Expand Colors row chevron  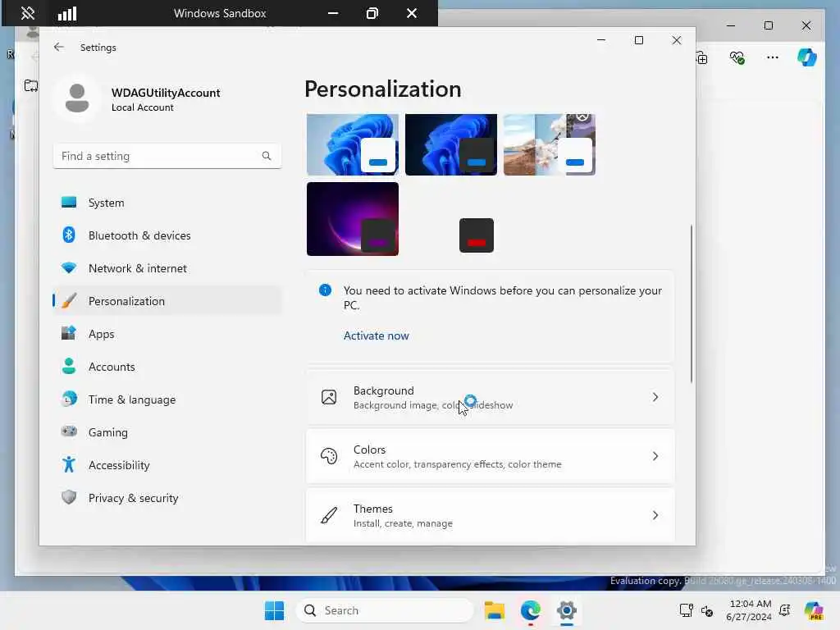[655, 456]
